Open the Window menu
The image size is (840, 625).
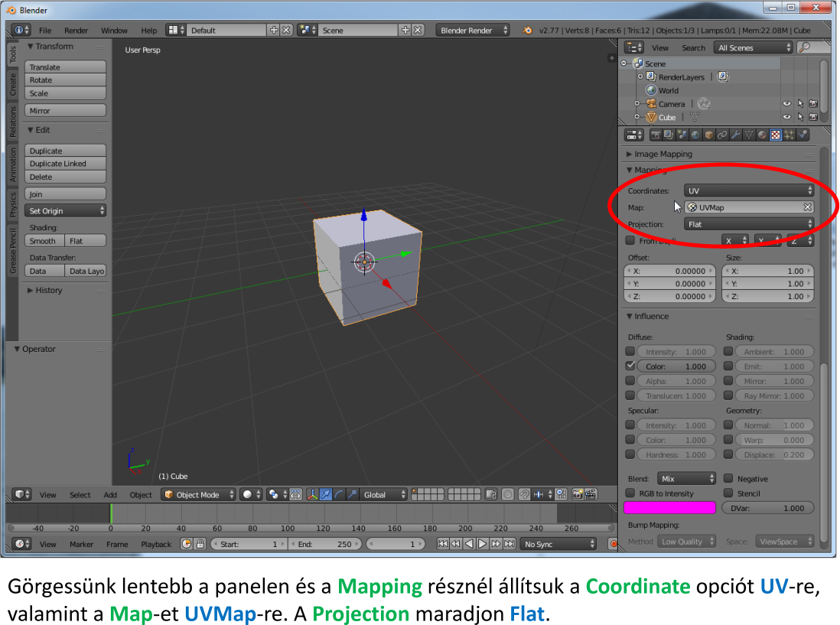(114, 31)
